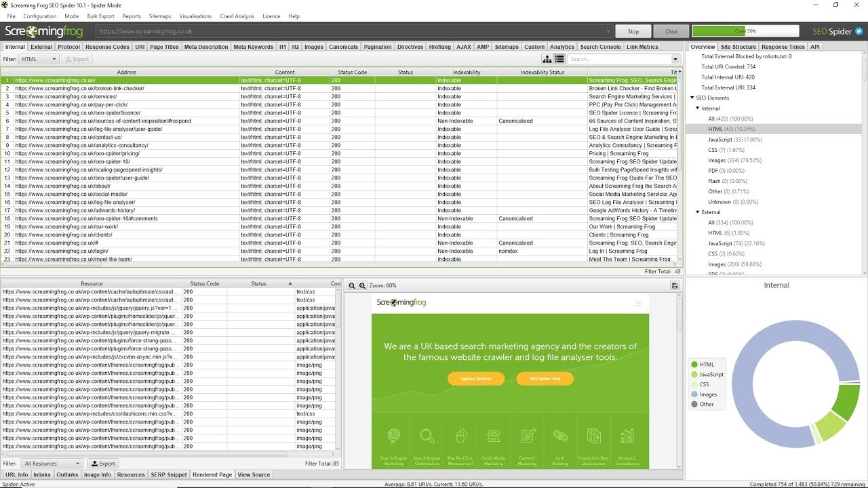Screen dimensions: 868x488
Task: Open the All Resources filter dropdown
Action: (51, 463)
